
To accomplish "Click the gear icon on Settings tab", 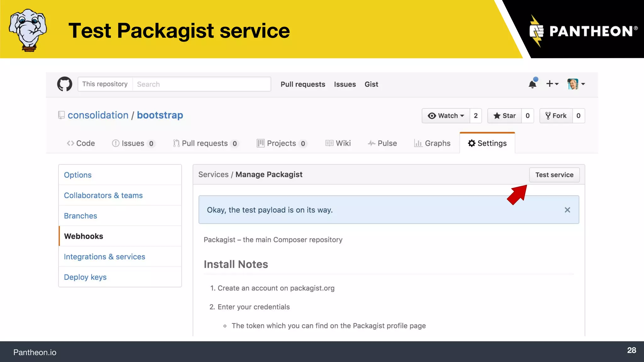I will (472, 143).
